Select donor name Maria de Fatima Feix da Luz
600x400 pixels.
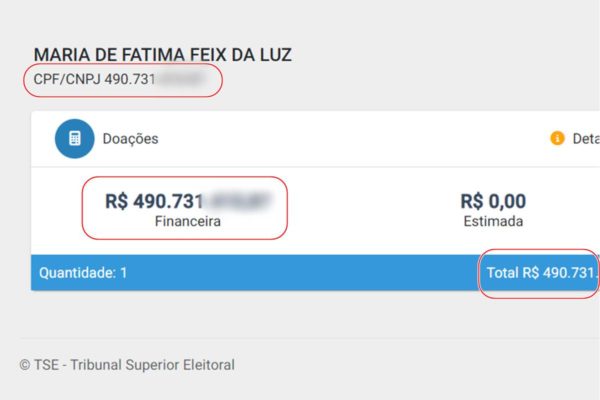pyautogui.click(x=163, y=55)
